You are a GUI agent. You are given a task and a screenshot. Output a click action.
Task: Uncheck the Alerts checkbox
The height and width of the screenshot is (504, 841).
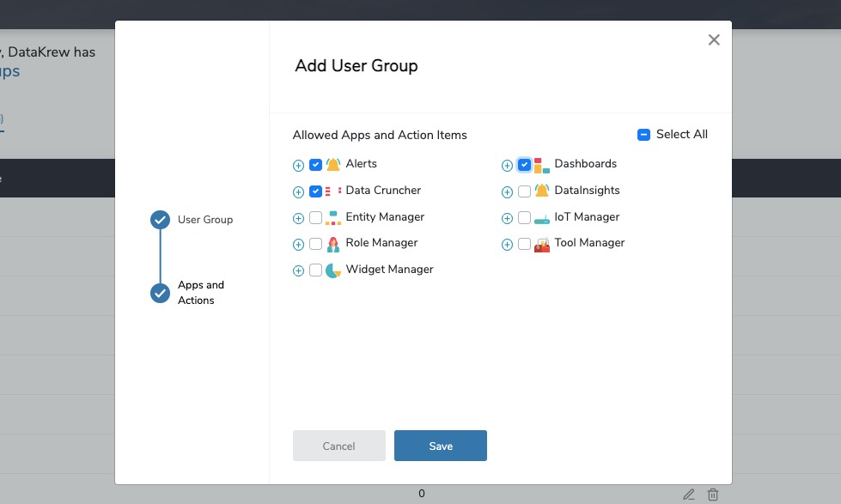[x=315, y=165]
